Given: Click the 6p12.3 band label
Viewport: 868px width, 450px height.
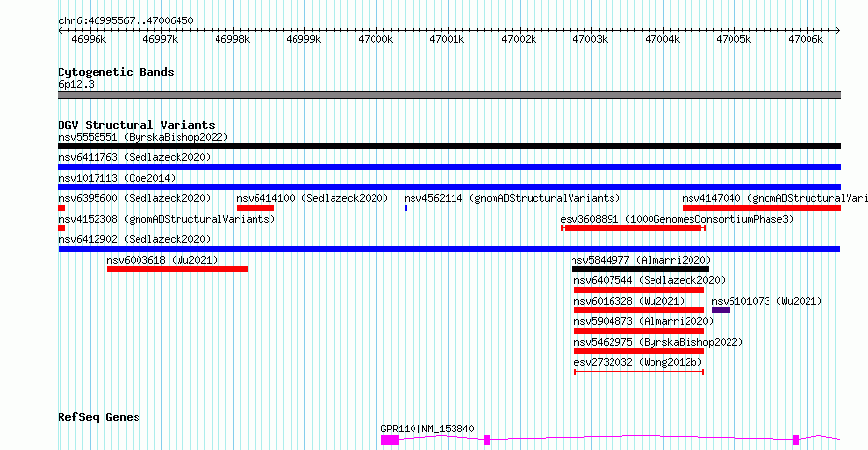Looking at the screenshot, I should click(x=76, y=84).
